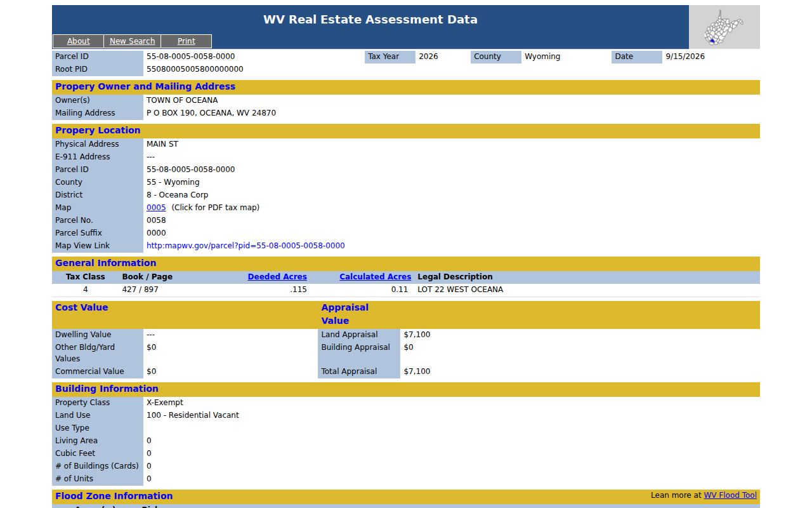Select the Book / Page value 427 / 897
Screen dimensions: 812x508
140,290
